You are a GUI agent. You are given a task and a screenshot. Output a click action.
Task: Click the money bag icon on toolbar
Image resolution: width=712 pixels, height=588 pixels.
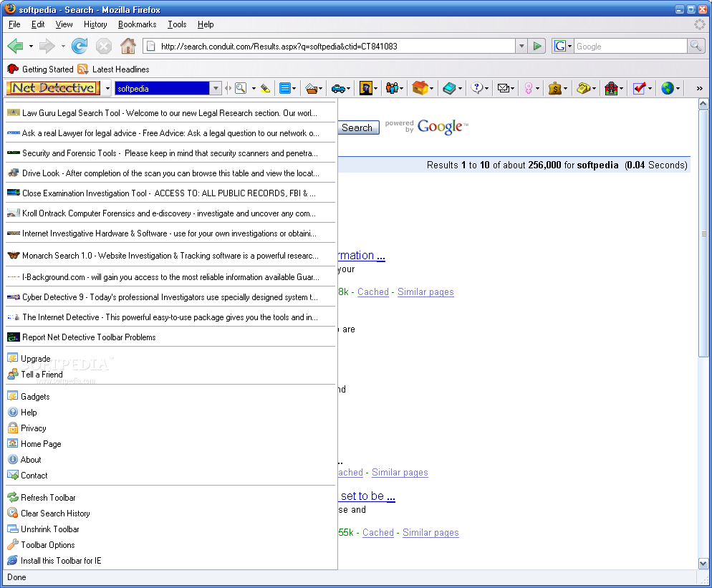click(555, 89)
